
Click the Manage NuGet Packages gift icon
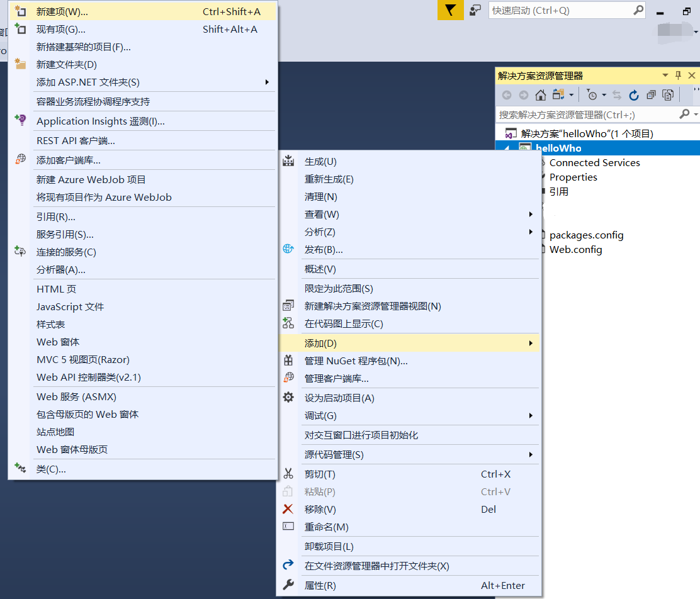coord(288,360)
